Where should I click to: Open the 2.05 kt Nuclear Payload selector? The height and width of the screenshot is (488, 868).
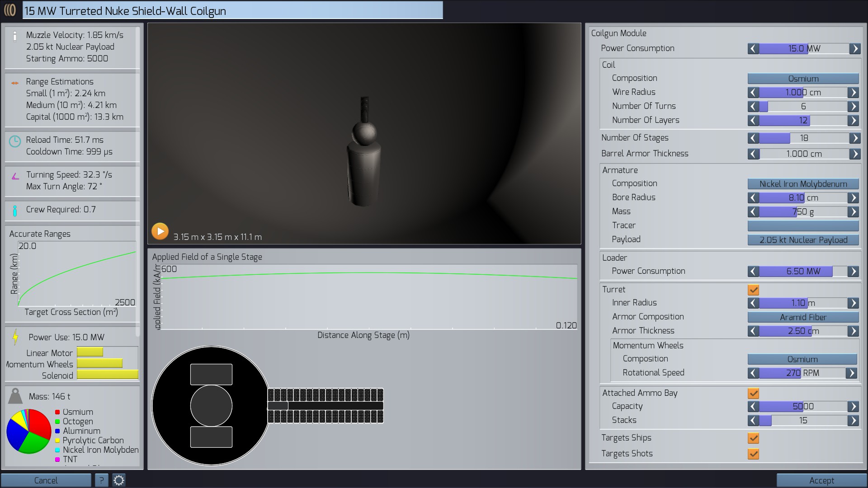tap(803, 239)
